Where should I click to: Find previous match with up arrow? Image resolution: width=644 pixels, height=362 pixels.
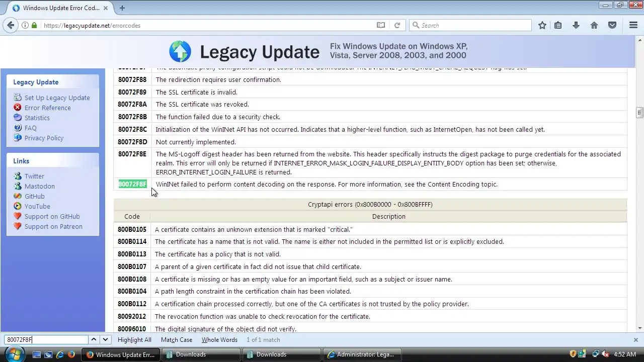click(94, 339)
